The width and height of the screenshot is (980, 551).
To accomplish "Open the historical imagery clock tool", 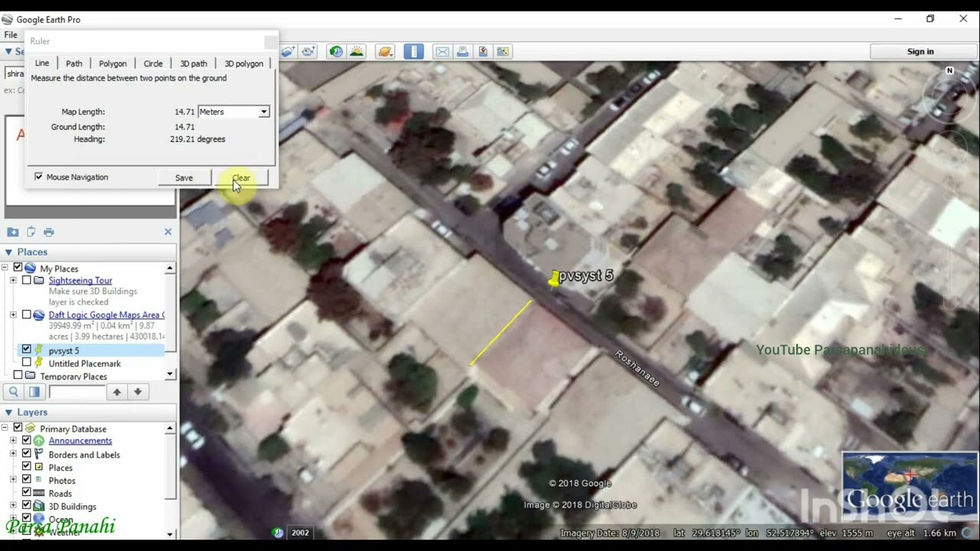I will [x=336, y=51].
